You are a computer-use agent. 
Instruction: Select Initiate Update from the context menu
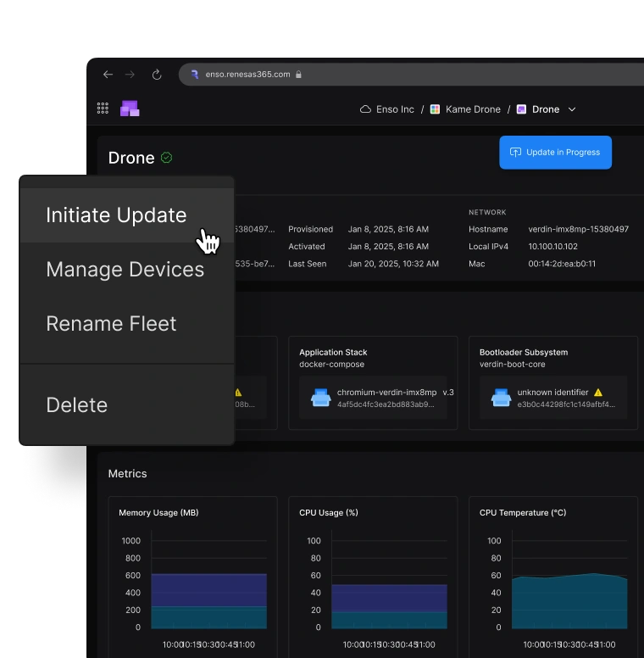[x=116, y=215]
